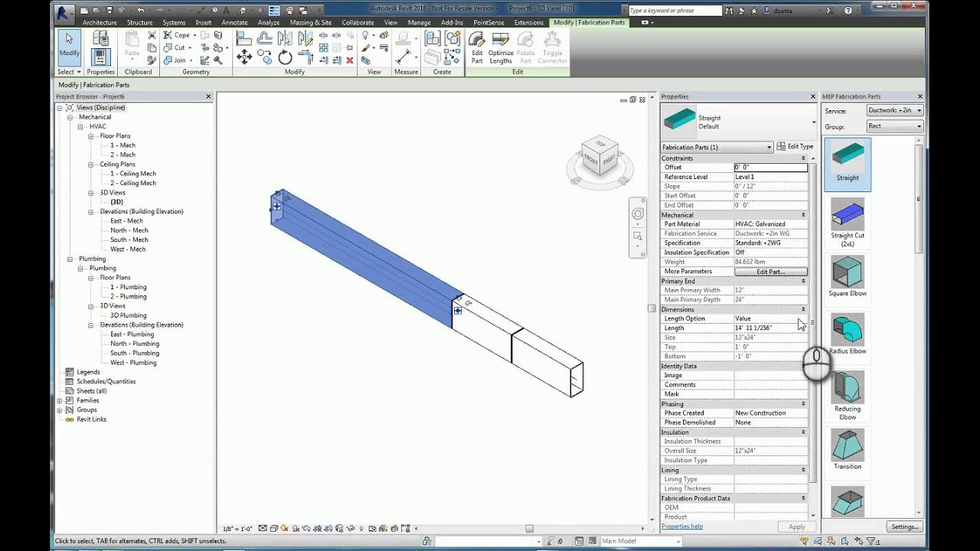Expand the Groups node in Project Browser
This screenshot has height=551, width=980.
(60, 409)
